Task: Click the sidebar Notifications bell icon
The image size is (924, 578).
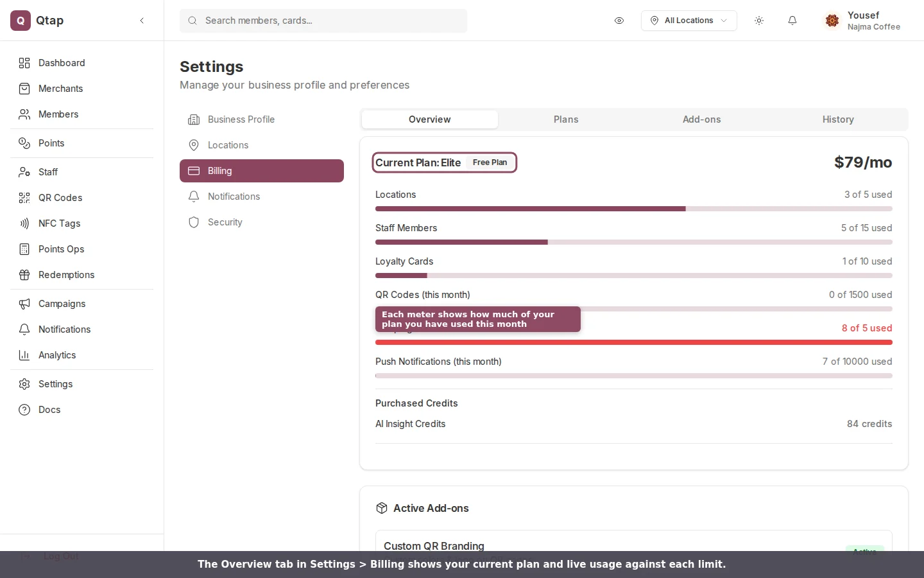Action: point(24,329)
